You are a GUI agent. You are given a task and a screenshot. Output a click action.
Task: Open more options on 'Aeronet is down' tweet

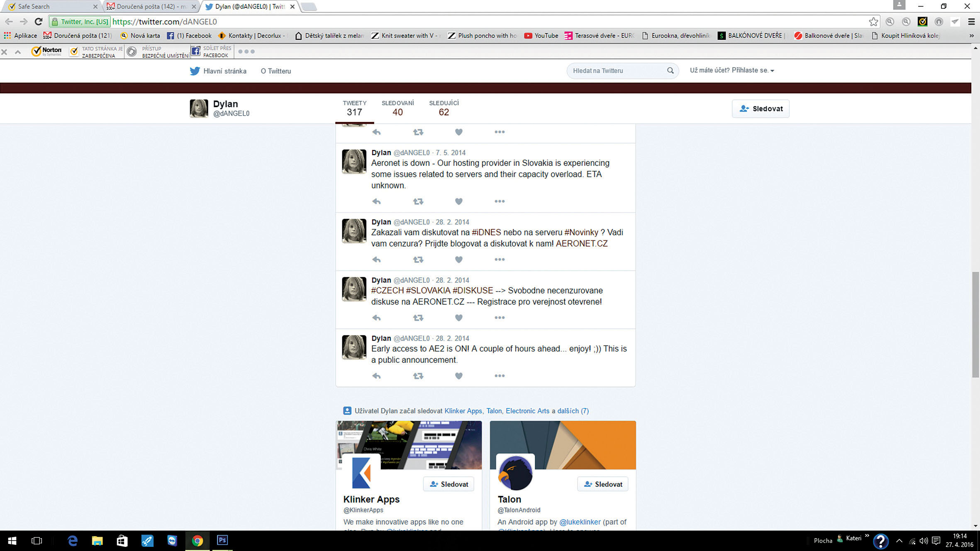click(x=500, y=201)
